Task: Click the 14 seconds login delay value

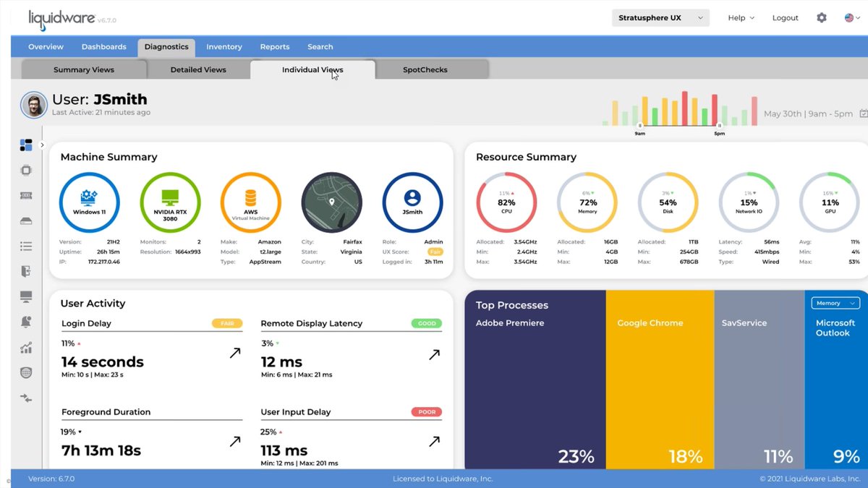Action: (103, 361)
